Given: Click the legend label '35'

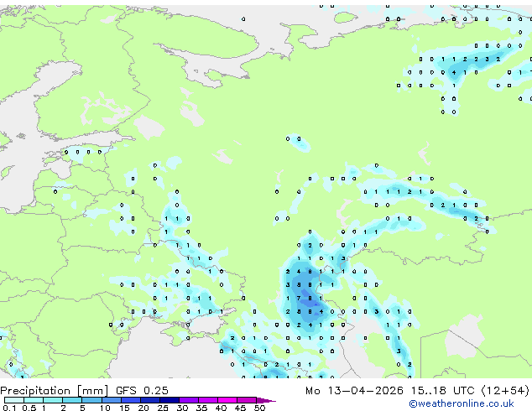Looking at the screenshot, I should [201, 408].
